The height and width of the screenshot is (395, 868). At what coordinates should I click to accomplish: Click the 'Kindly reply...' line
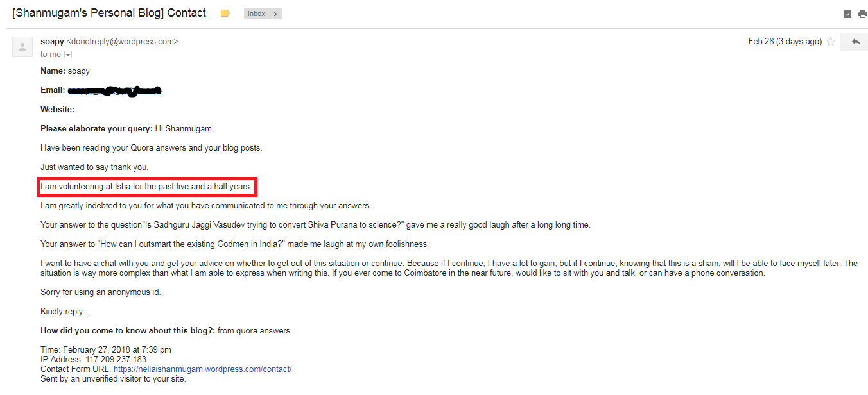[65, 312]
